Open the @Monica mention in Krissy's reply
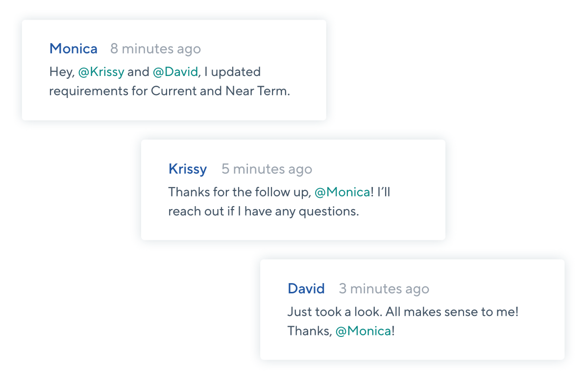Viewport: 588px width, 382px height. tap(343, 192)
